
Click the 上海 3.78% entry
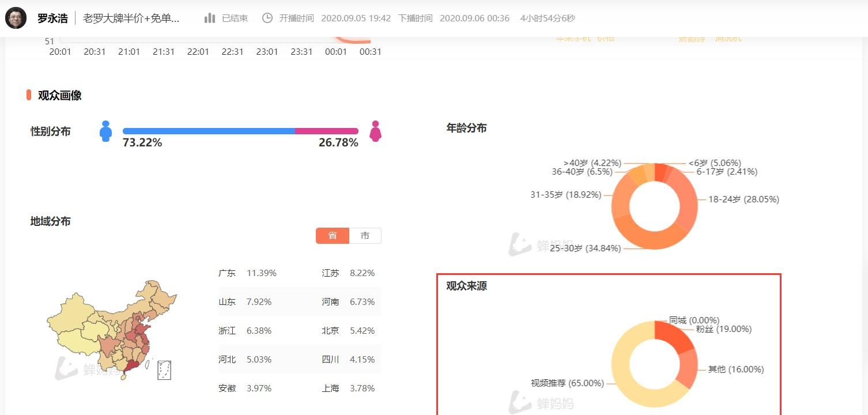pyautogui.click(x=348, y=388)
